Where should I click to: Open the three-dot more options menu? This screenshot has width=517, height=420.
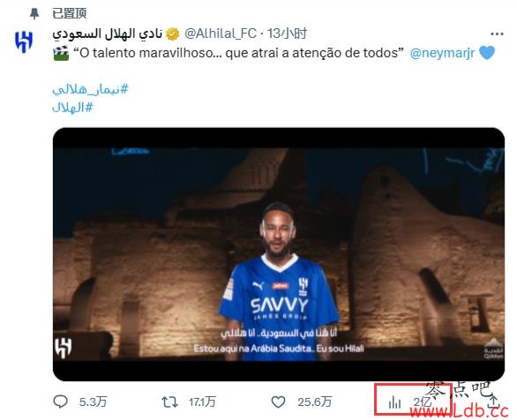tap(497, 34)
